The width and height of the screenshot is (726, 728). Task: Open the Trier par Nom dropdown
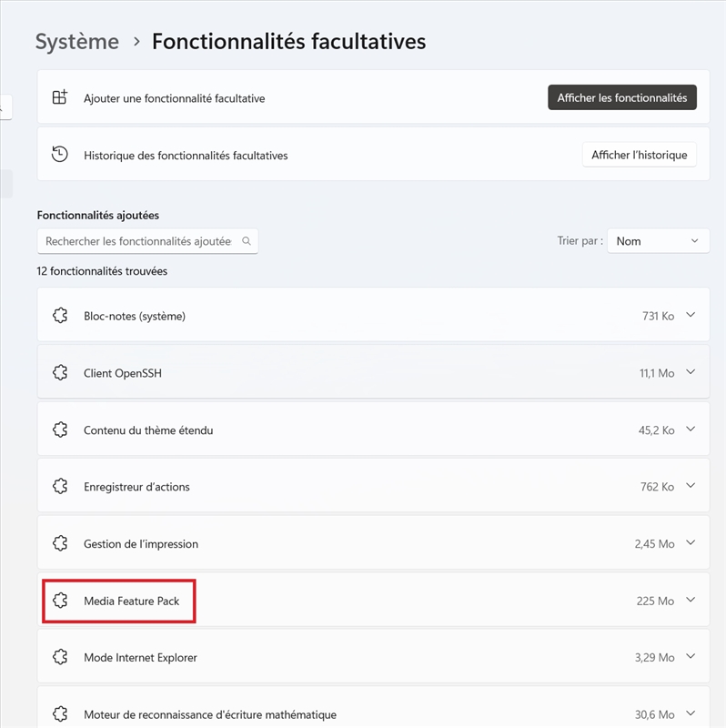coord(658,241)
